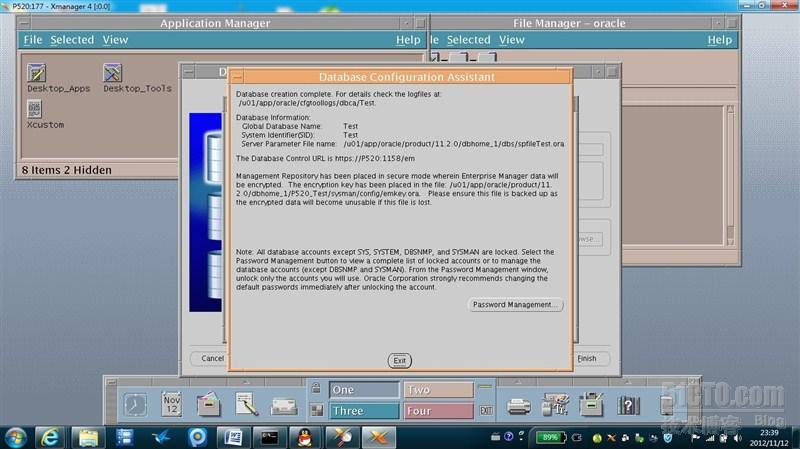
Task: Launch Internet Explorer from taskbar
Action: 49,438
